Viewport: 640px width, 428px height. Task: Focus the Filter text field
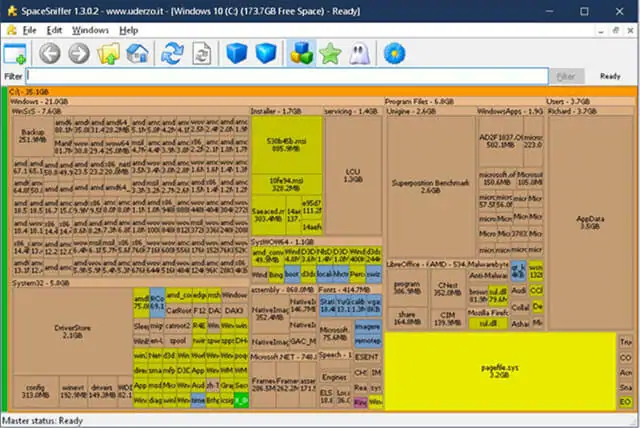pos(287,76)
